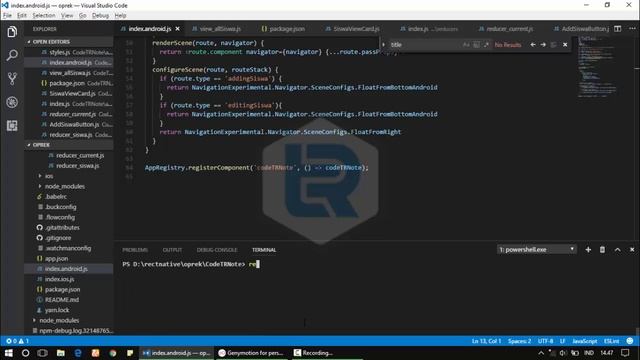The width and height of the screenshot is (640, 360).
Task: Expand the replace field toggle arrow
Action: tap(383, 44)
